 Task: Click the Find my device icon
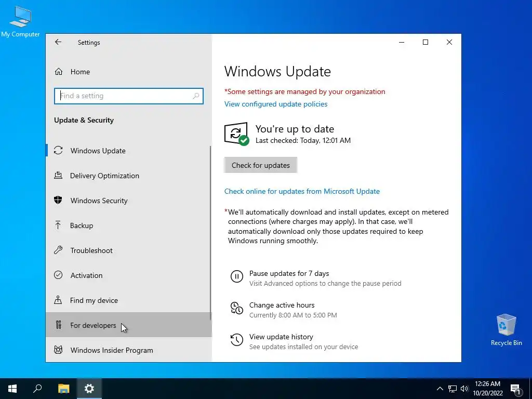coord(58,300)
